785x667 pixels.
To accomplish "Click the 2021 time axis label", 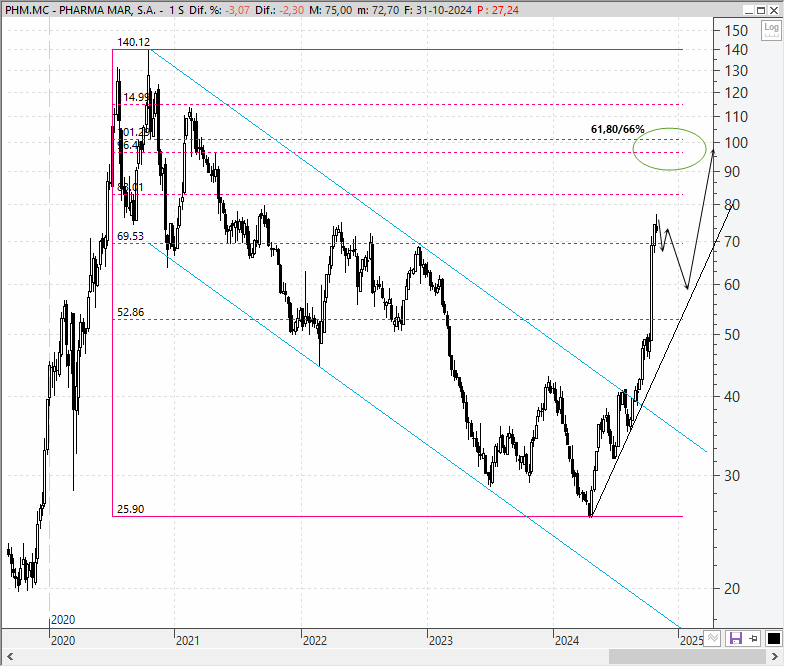I will tap(187, 640).
